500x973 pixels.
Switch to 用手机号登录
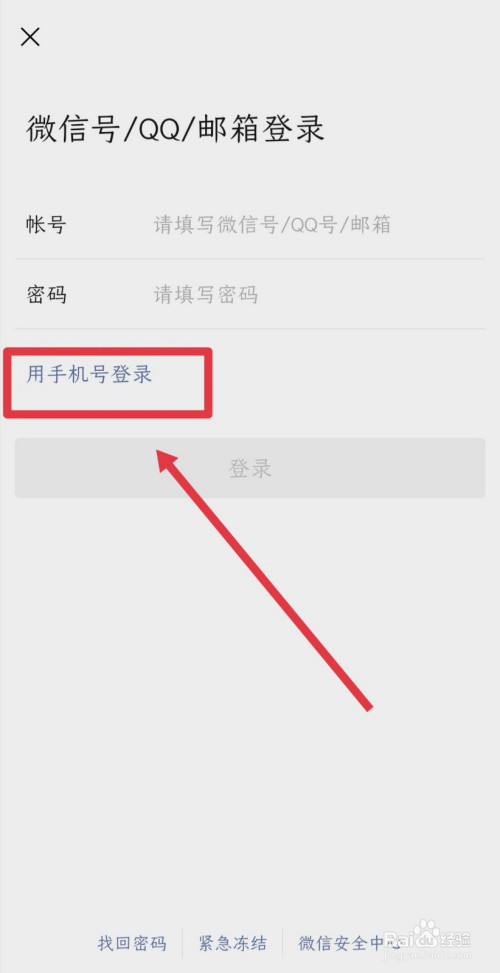coord(89,375)
